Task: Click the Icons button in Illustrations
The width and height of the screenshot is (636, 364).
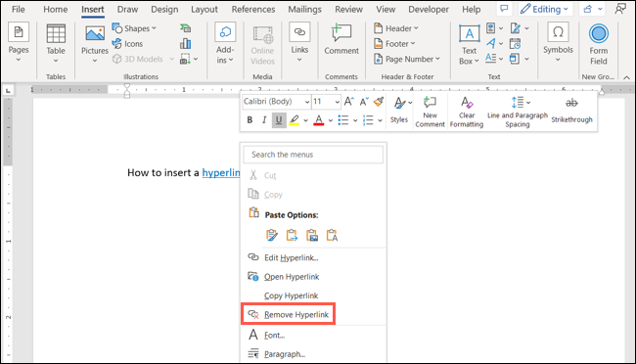Action: tap(128, 43)
